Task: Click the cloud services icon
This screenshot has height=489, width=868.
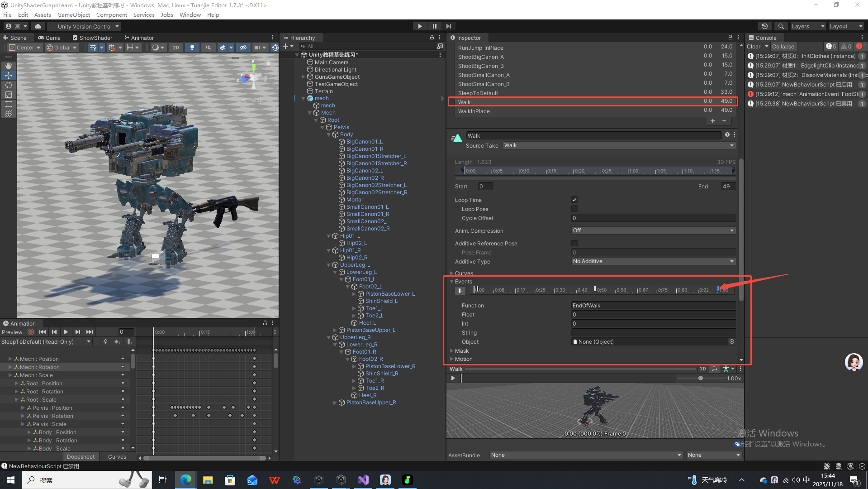Action: [38, 26]
